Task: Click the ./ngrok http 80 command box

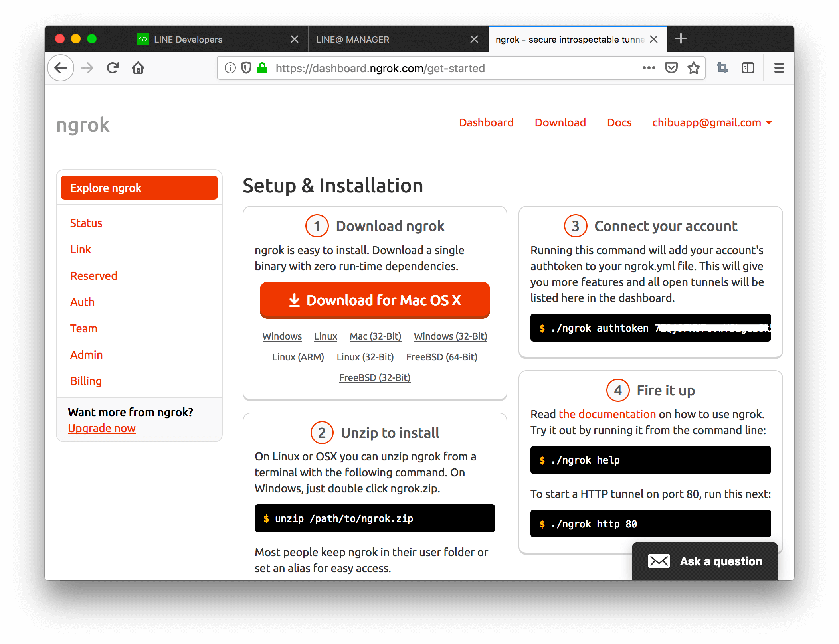Action: click(651, 523)
